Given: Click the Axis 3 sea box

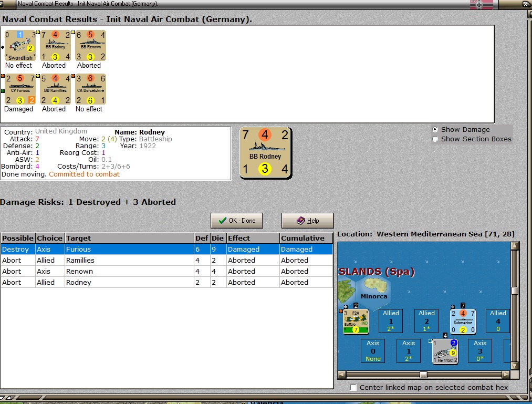Looking at the screenshot, I should [480, 351].
